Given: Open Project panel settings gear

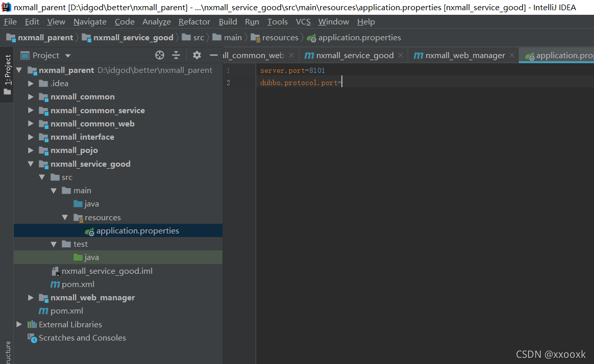Looking at the screenshot, I should 196,55.
